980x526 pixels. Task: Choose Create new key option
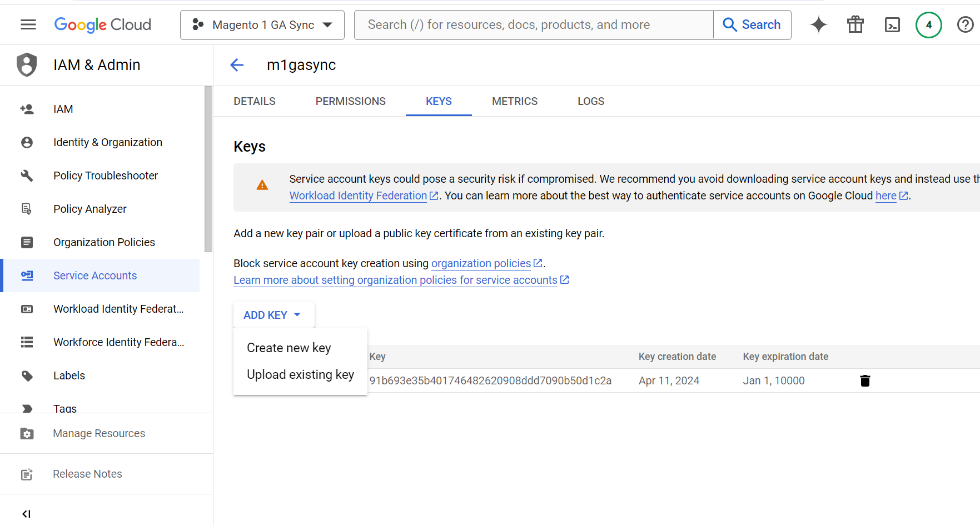point(289,348)
